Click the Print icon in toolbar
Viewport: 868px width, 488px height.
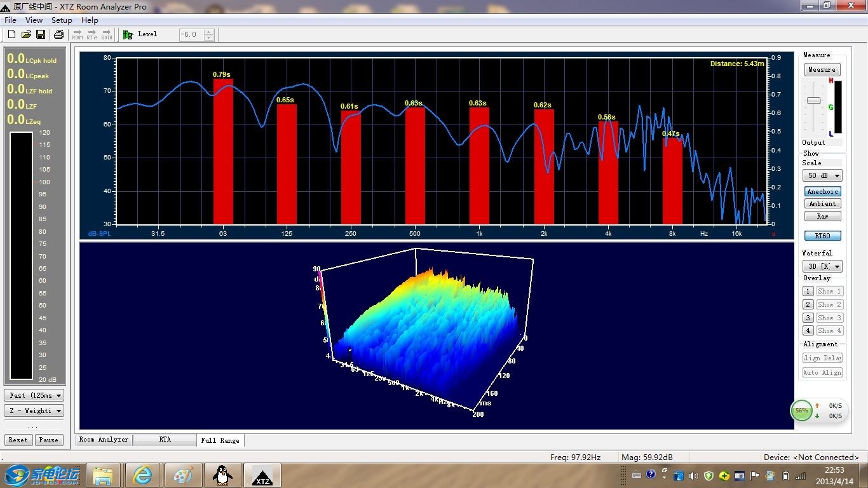click(58, 34)
